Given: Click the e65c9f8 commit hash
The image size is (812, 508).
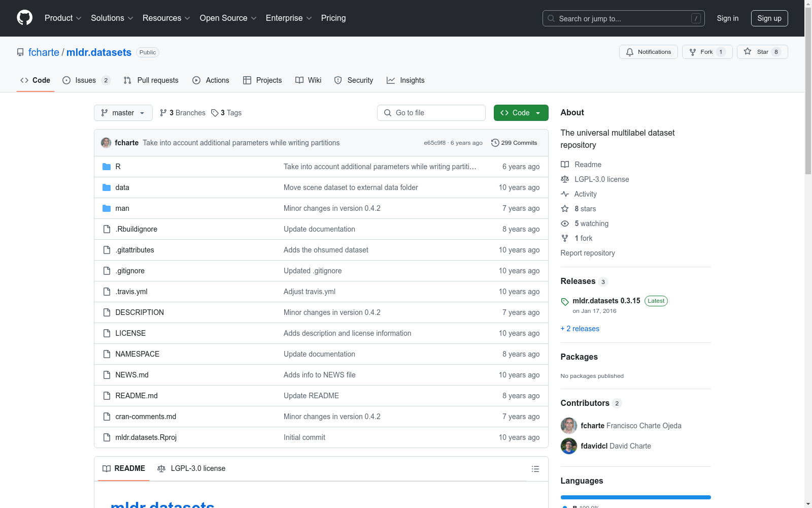Looking at the screenshot, I should [434, 143].
